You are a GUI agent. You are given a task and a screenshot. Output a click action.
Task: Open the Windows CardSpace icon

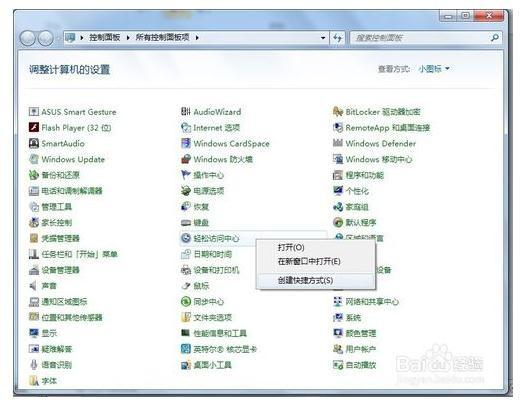pyautogui.click(x=186, y=143)
